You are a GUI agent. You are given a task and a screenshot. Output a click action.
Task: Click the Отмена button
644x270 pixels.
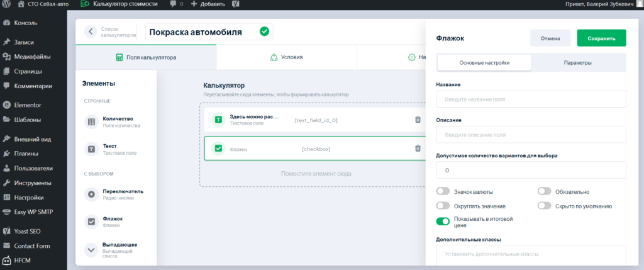point(550,38)
